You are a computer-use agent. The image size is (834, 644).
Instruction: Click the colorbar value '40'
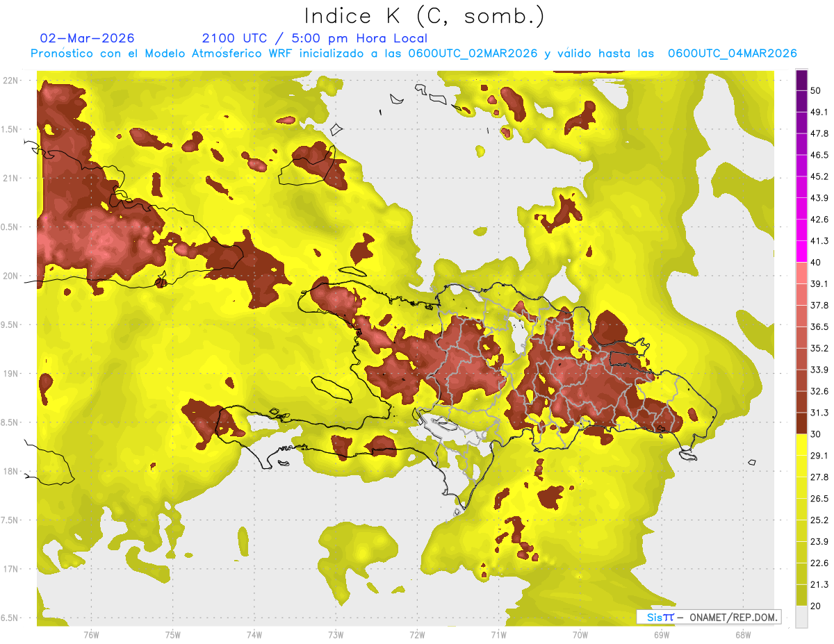point(816,263)
